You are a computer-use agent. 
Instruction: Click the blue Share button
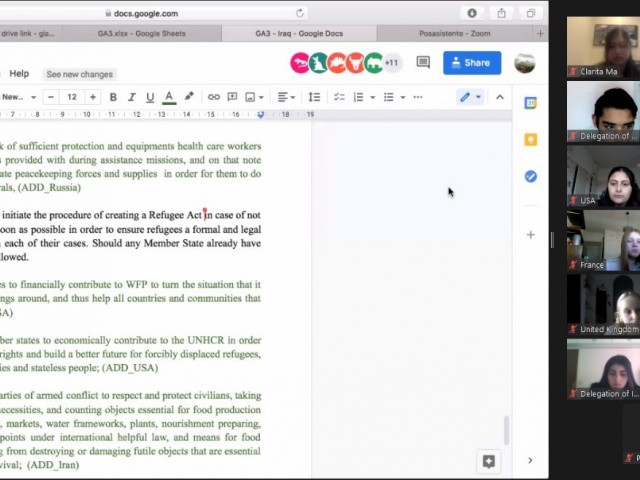(x=472, y=63)
